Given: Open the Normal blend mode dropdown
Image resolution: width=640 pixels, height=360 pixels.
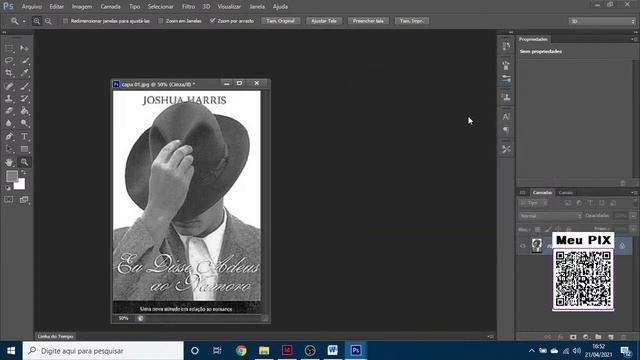Looking at the screenshot, I should point(550,216).
